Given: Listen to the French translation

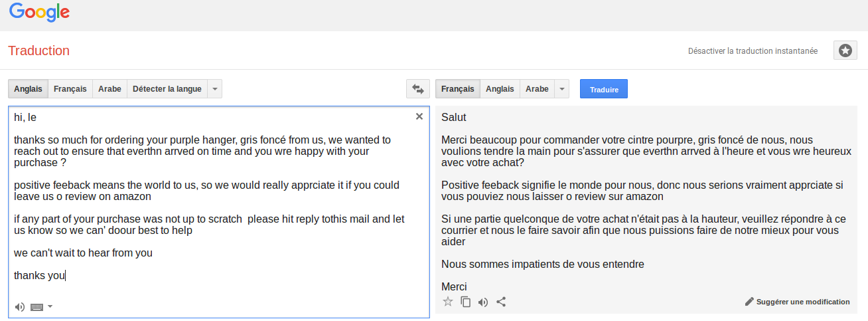Looking at the screenshot, I should (483, 302).
